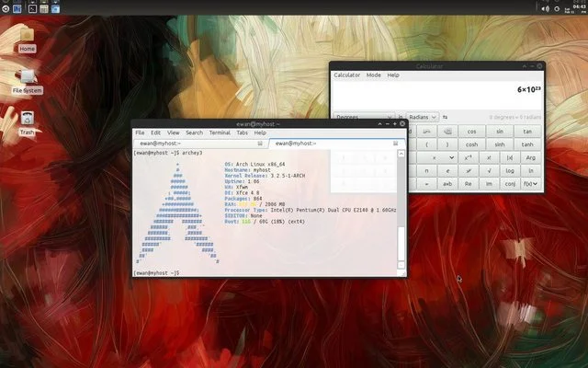Click the absolute value |x| key

tap(510, 157)
